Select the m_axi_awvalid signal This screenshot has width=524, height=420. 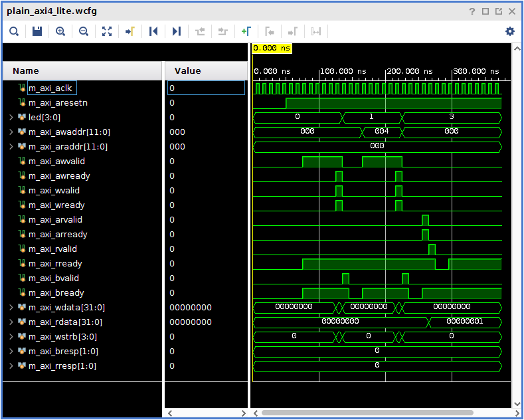click(x=57, y=161)
